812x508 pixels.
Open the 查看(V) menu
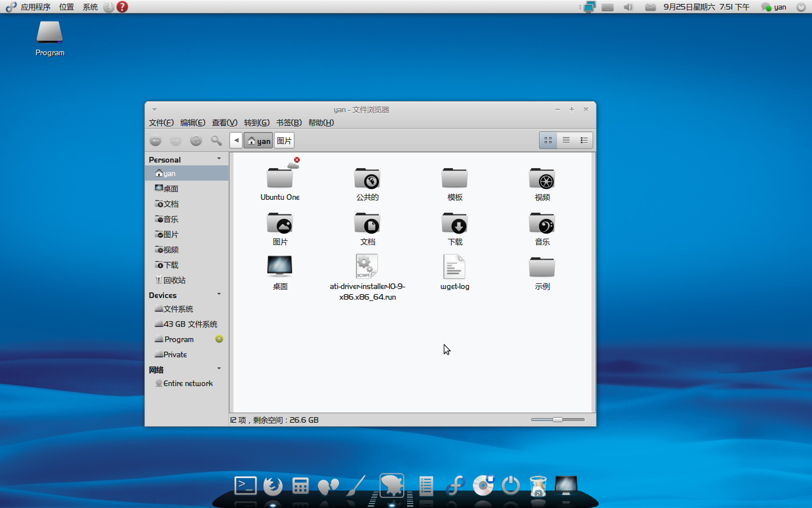[224, 122]
